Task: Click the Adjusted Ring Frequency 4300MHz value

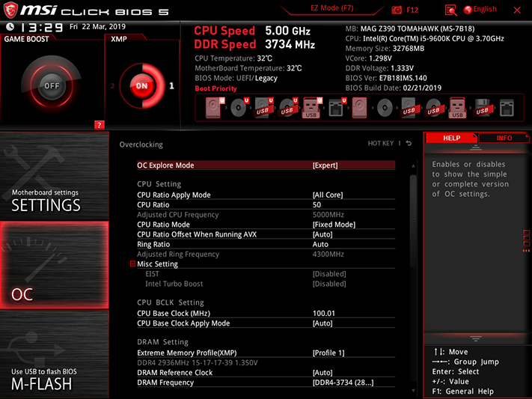Action: coord(328,254)
